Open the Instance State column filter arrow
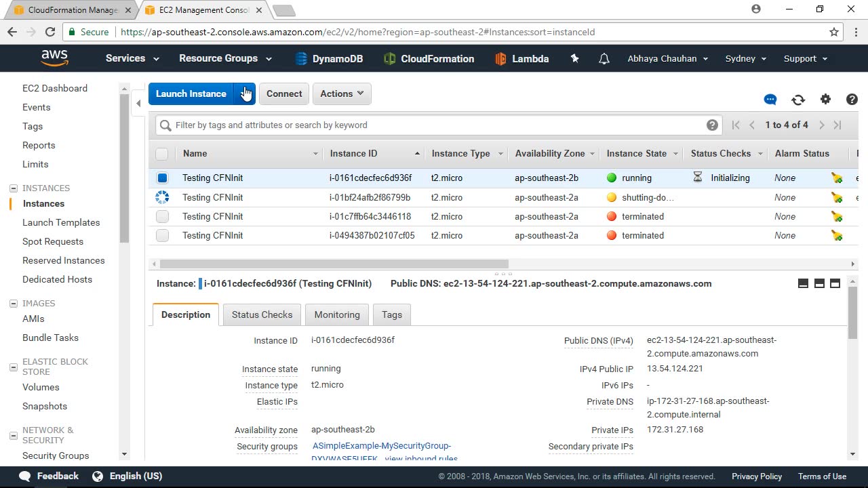868x488 pixels. tap(675, 154)
